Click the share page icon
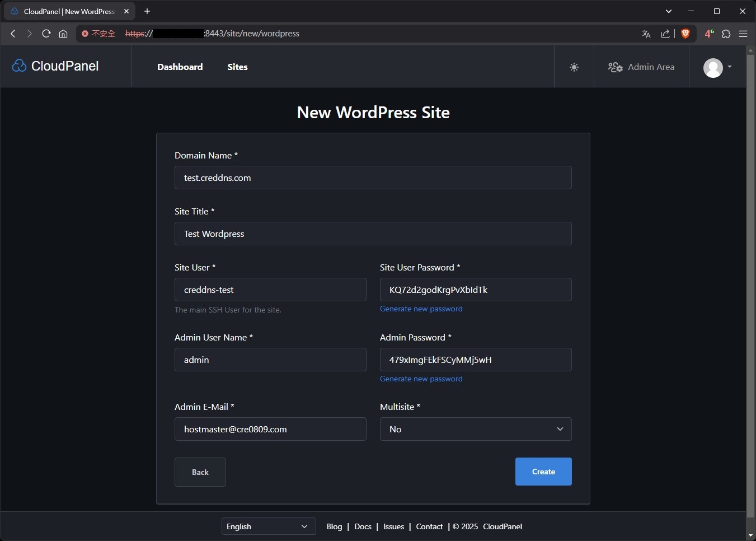The width and height of the screenshot is (756, 541). 665,34
